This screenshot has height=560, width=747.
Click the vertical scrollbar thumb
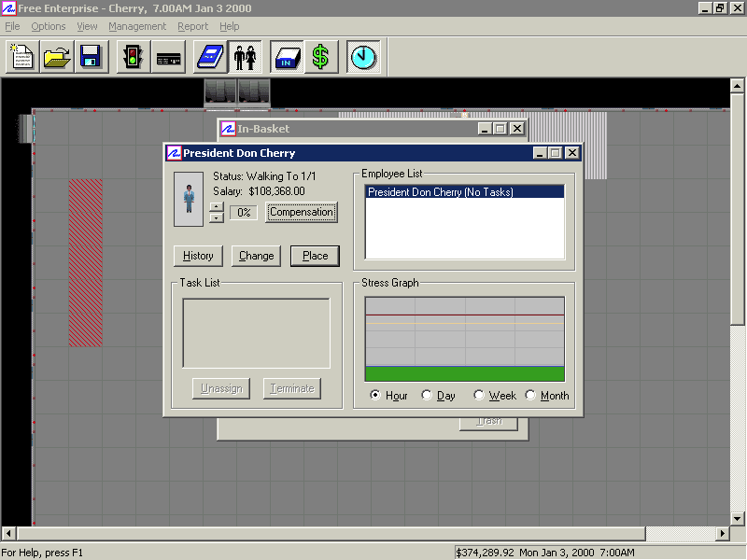(x=737, y=209)
